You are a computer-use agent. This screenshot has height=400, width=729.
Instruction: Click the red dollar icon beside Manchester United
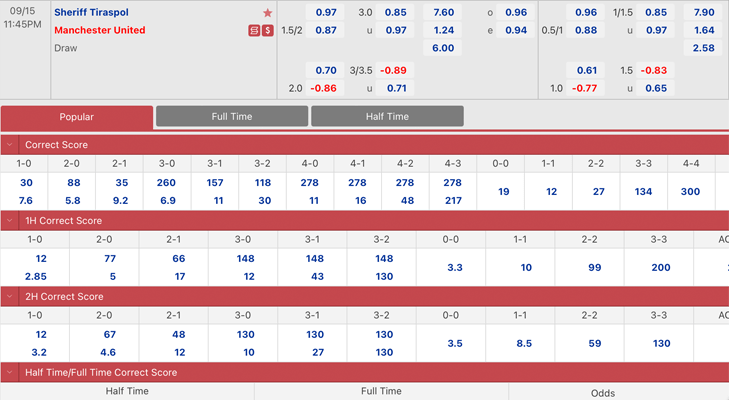pos(267,31)
